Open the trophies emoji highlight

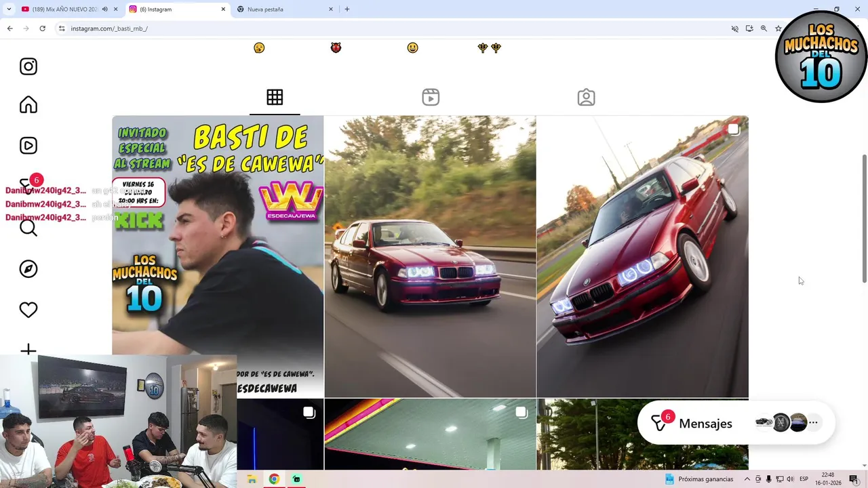point(490,47)
